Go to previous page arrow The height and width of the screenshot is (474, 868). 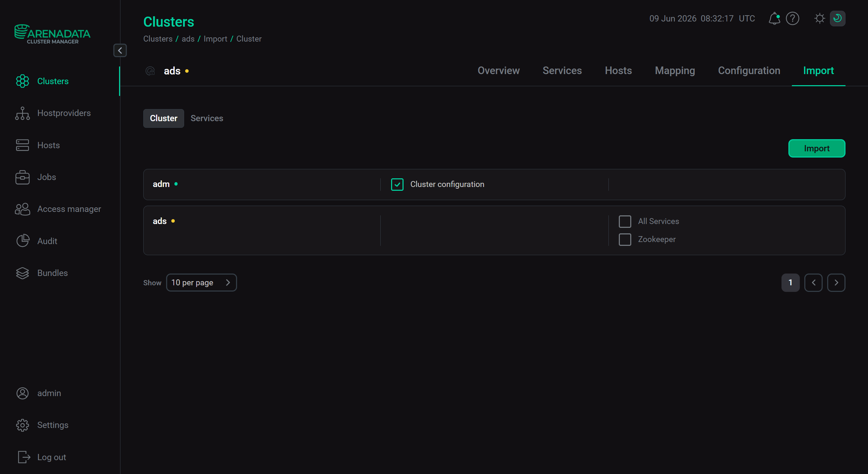813,283
